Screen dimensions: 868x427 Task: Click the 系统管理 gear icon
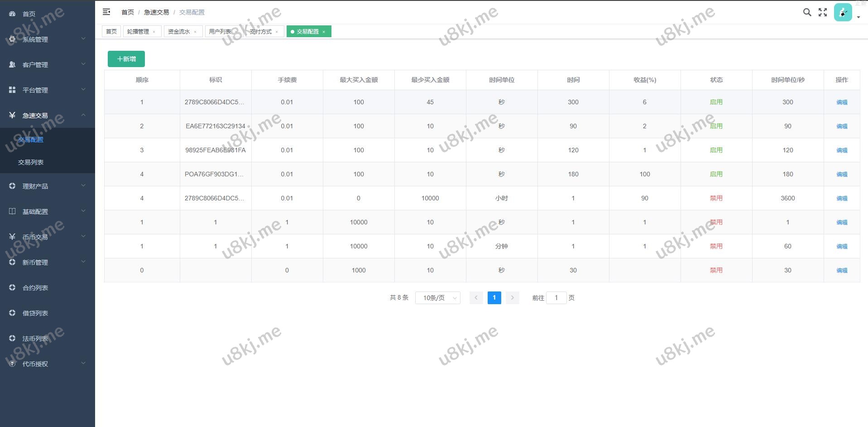point(12,39)
